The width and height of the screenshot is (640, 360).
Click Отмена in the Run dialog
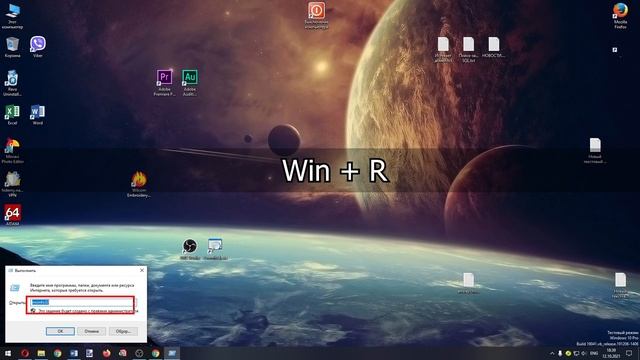91,331
